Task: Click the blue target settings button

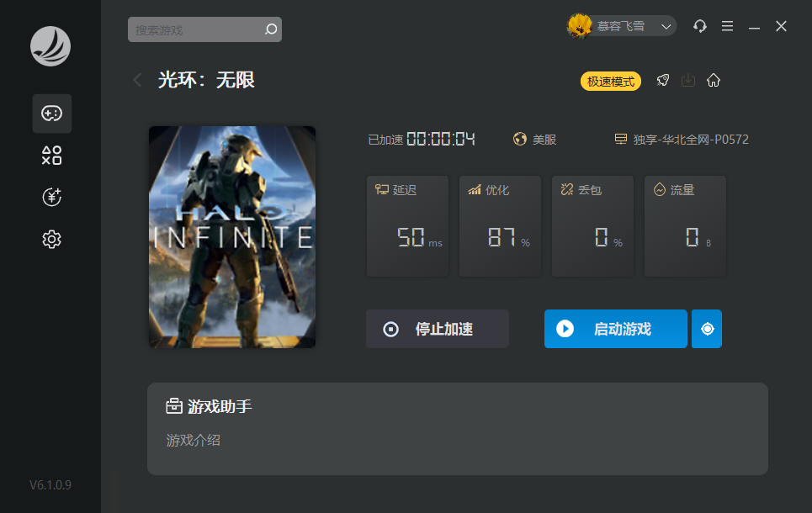Action: pos(707,329)
